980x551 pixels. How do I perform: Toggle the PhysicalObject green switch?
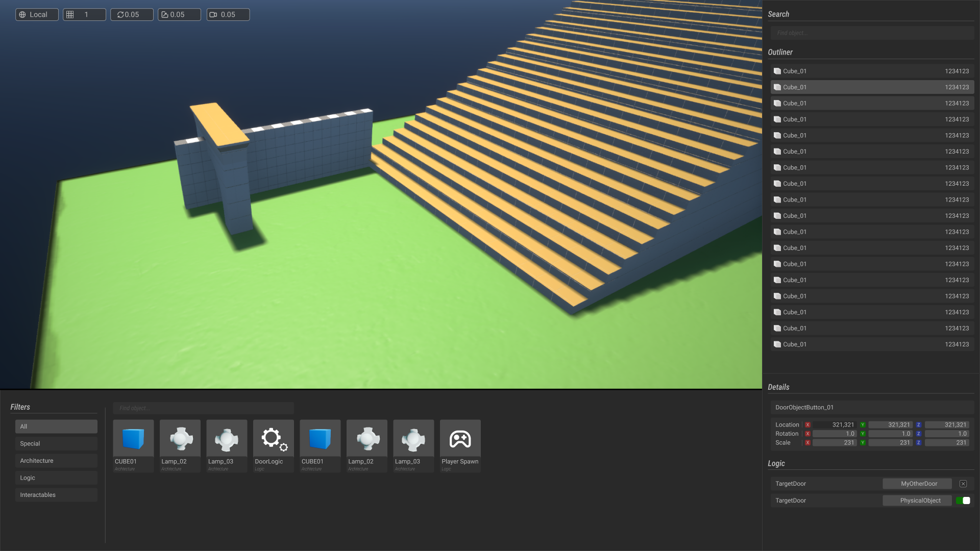tap(963, 500)
